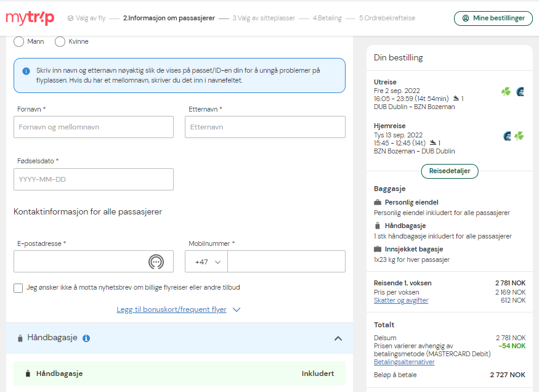Click the airline logo beside Hjemreise shamrock

507,136
